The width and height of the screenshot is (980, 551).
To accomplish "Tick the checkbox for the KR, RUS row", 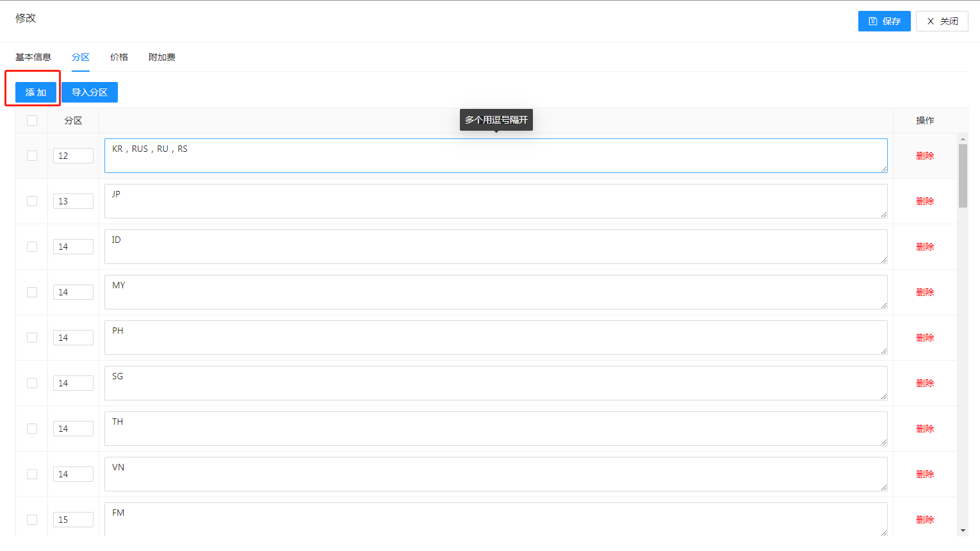I will click(x=32, y=156).
